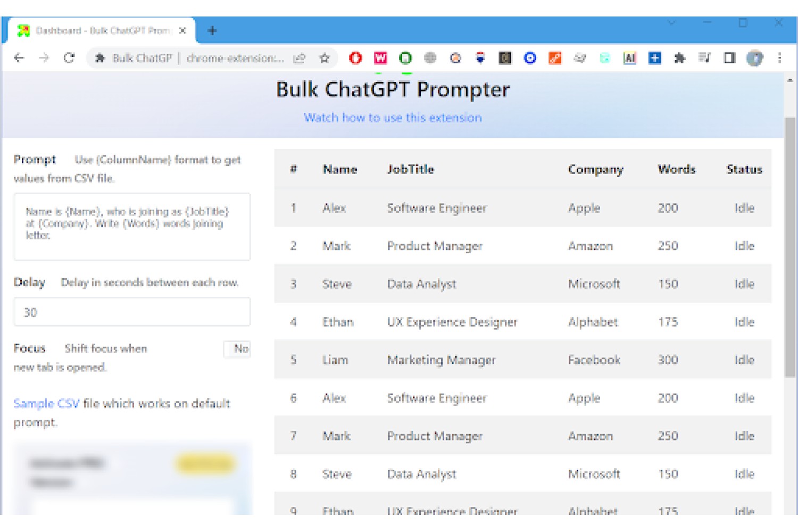This screenshot has height=532, width=798.
Task: Toggle the browser side panel
Action: pyautogui.click(x=729, y=58)
